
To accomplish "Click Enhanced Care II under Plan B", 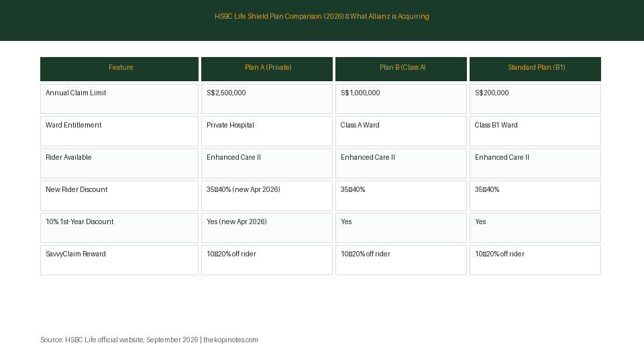I will 401,163.
